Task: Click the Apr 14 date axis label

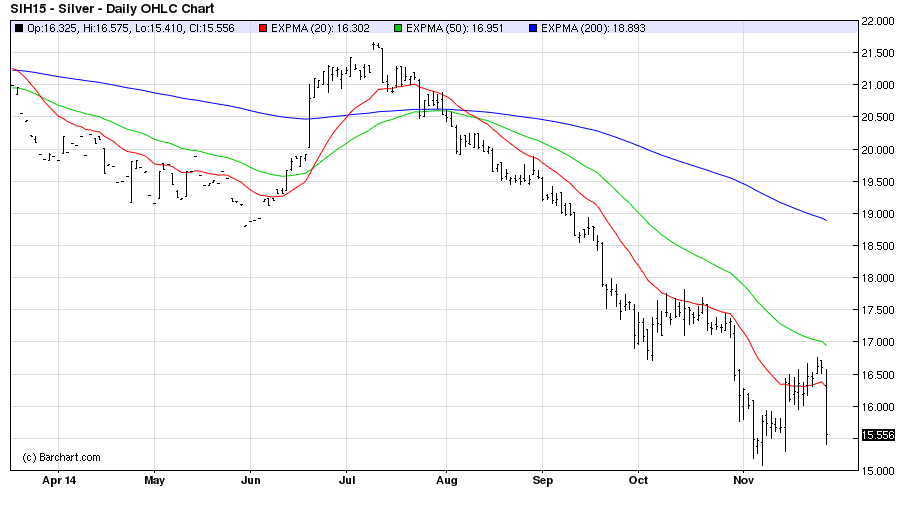Action: [x=59, y=481]
